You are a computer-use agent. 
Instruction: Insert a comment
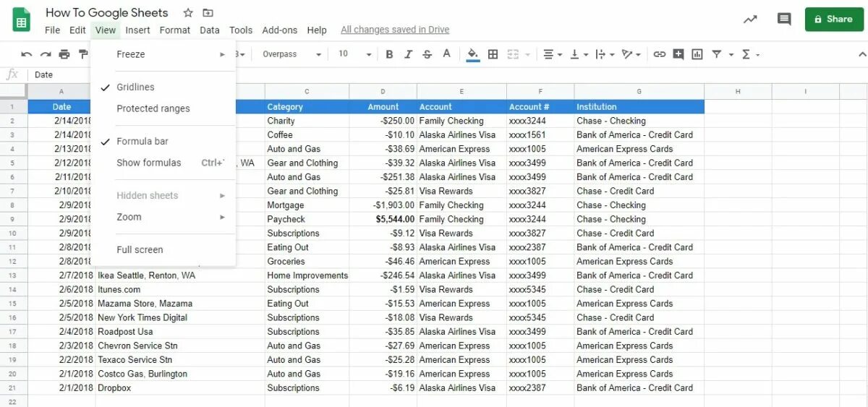coord(678,54)
